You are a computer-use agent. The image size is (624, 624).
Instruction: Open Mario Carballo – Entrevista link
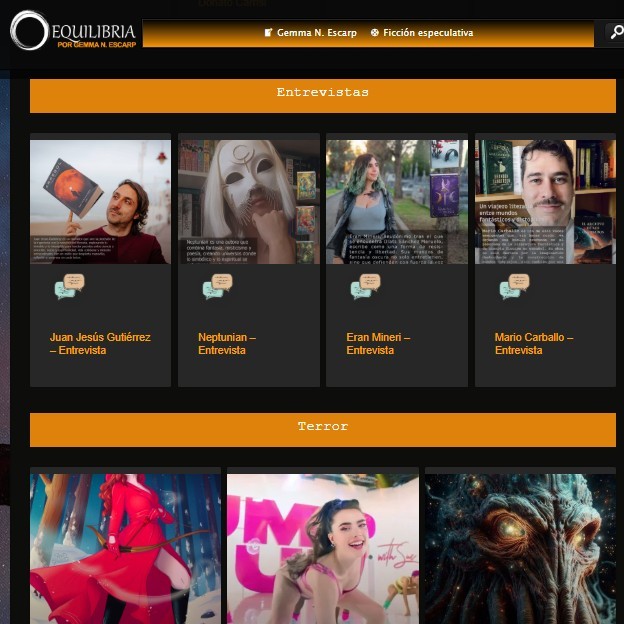(x=533, y=344)
